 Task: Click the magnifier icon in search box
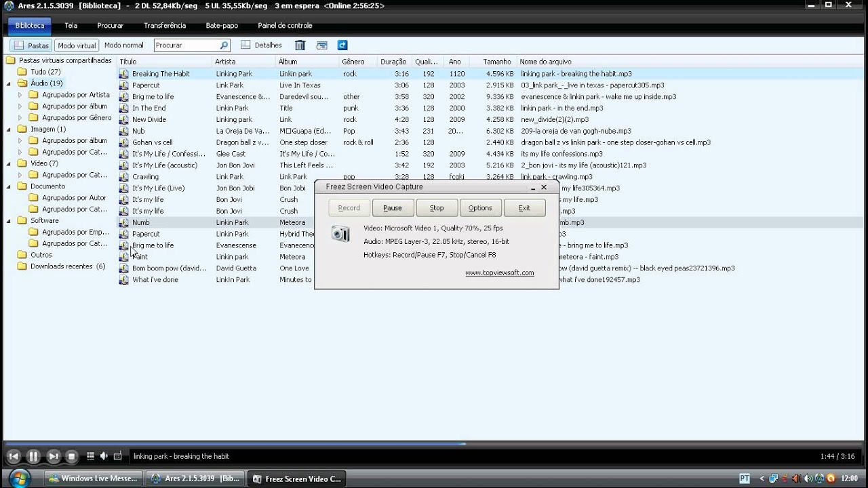point(224,45)
